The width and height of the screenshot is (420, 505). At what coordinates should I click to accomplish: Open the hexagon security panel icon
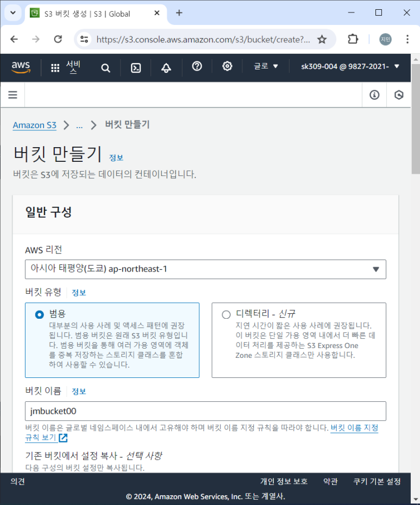pos(399,94)
